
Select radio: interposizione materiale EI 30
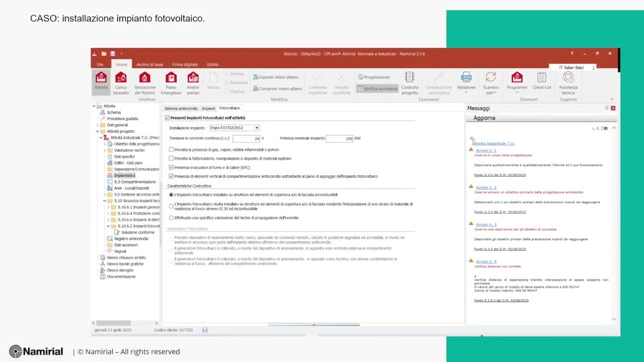click(x=171, y=206)
